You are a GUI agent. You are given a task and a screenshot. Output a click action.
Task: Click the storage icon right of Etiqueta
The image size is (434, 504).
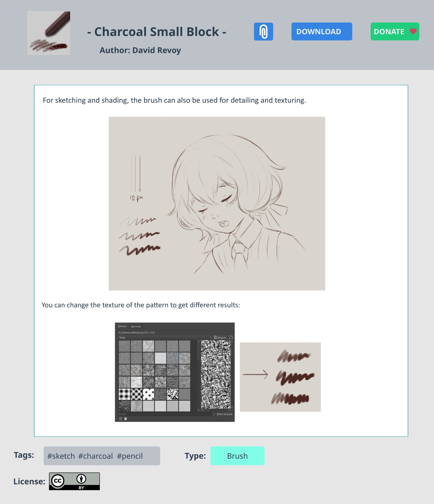point(231,337)
